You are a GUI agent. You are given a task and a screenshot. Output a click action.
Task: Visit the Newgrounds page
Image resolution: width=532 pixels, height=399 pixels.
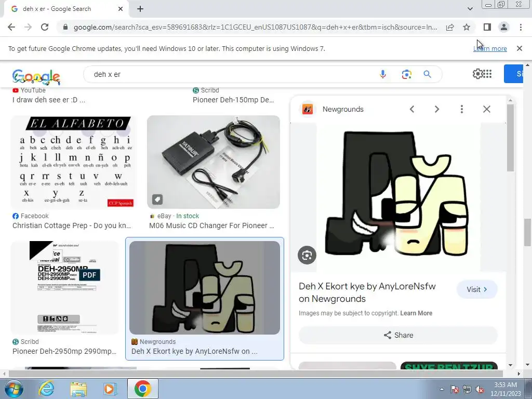(477, 289)
